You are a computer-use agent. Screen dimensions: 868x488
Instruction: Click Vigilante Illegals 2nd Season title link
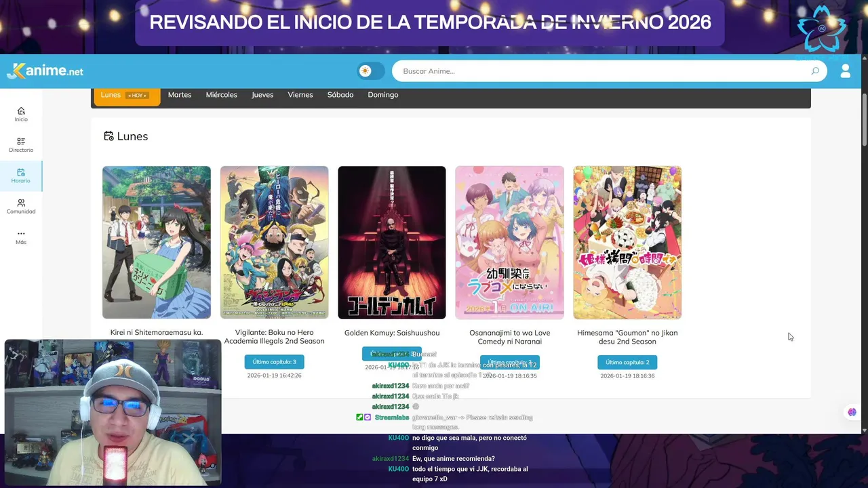275,337
